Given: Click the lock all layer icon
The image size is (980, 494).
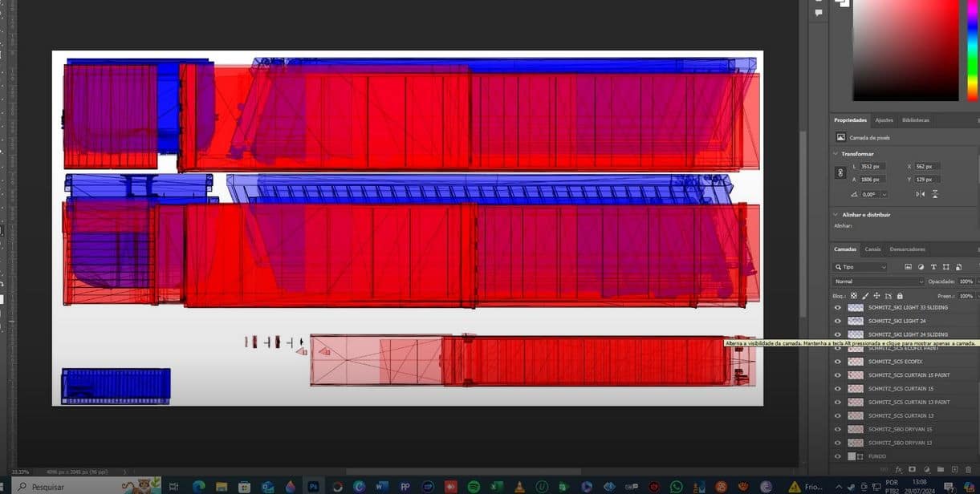Looking at the screenshot, I should (899, 296).
